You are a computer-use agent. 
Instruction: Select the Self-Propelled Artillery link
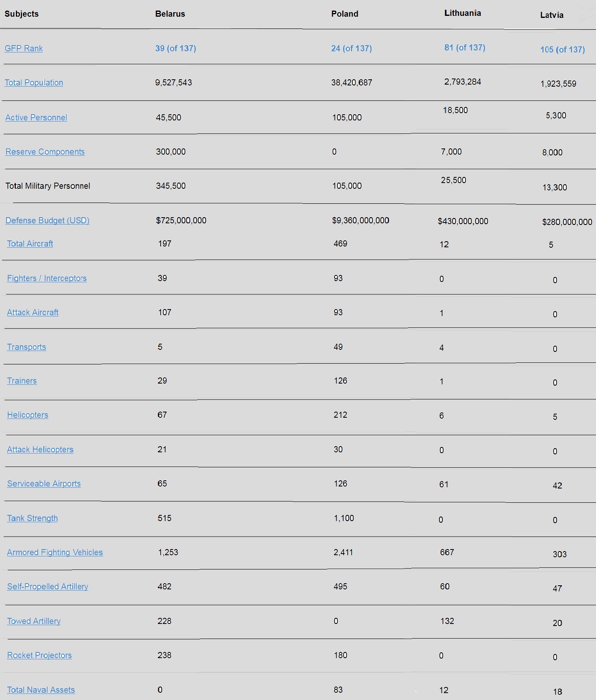click(48, 587)
